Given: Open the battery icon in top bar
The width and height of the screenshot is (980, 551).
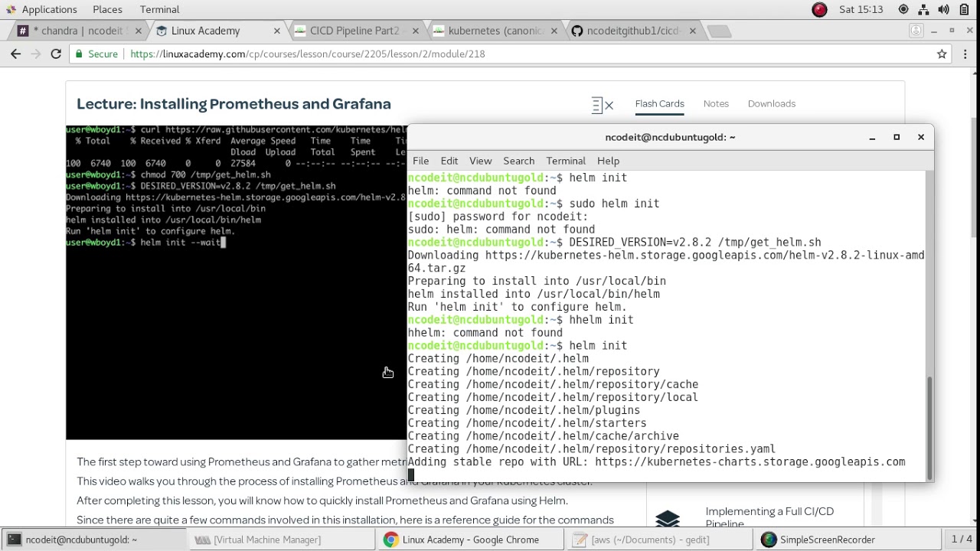Looking at the screenshot, I should coord(964,9).
